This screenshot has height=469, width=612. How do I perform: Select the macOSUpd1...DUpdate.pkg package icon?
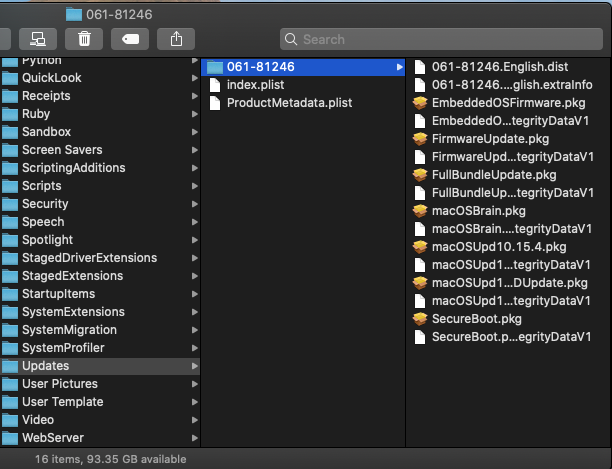click(420, 283)
